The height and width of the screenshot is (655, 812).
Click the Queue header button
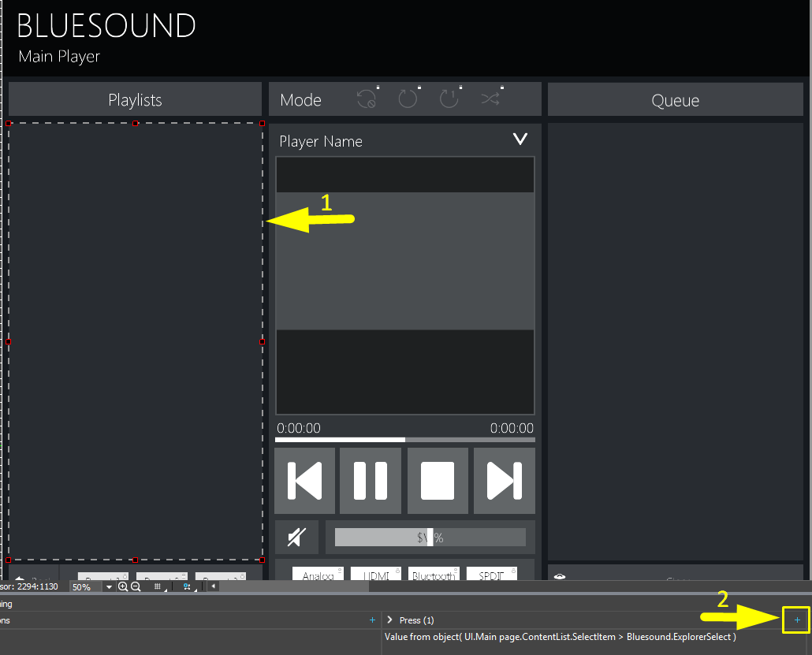pyautogui.click(x=675, y=100)
